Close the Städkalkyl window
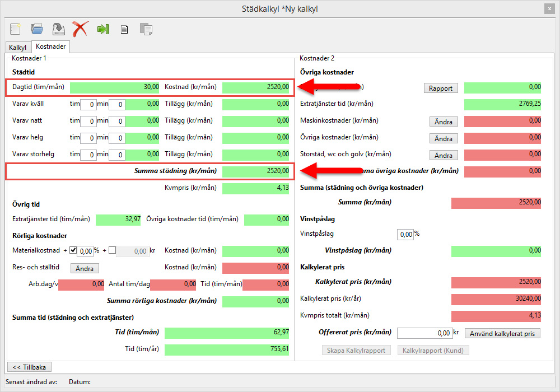560x392 pixels. click(549, 8)
